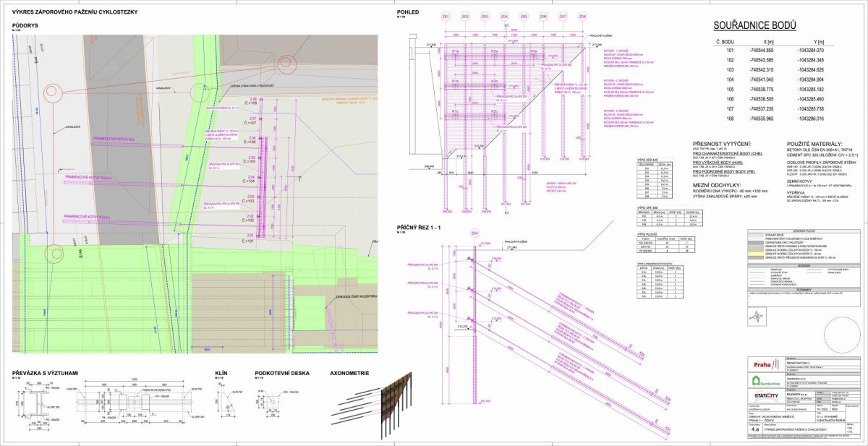Click the PŮDORYS section title

[x=25, y=25]
